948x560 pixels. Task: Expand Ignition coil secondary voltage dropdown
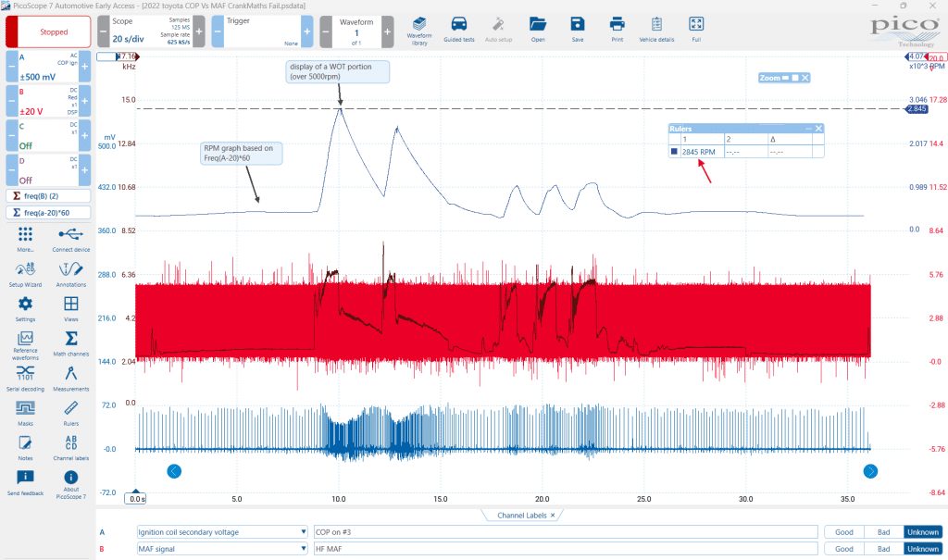[304, 532]
